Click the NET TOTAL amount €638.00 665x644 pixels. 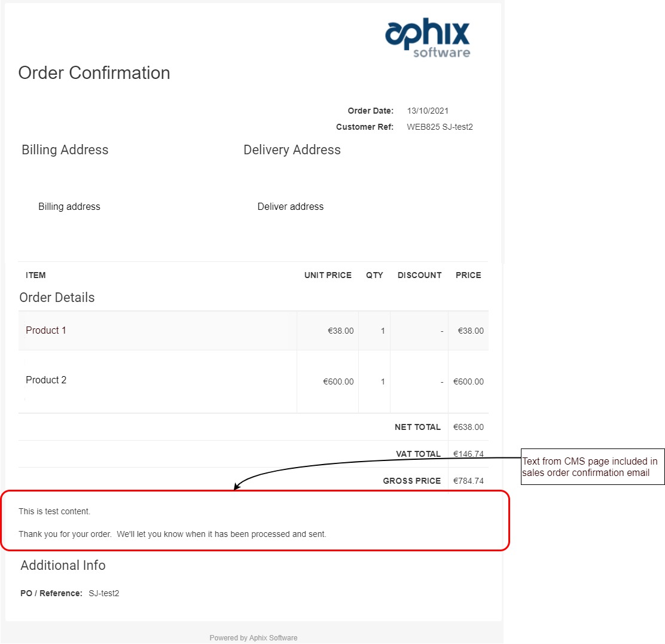(468, 427)
